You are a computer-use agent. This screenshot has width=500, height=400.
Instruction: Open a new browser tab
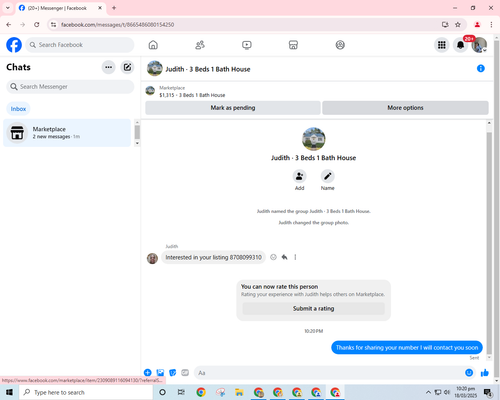click(x=114, y=8)
